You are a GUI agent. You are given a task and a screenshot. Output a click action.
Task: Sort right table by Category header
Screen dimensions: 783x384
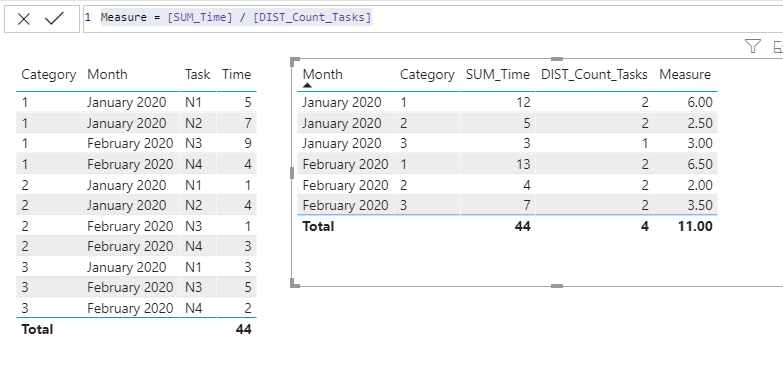(427, 75)
